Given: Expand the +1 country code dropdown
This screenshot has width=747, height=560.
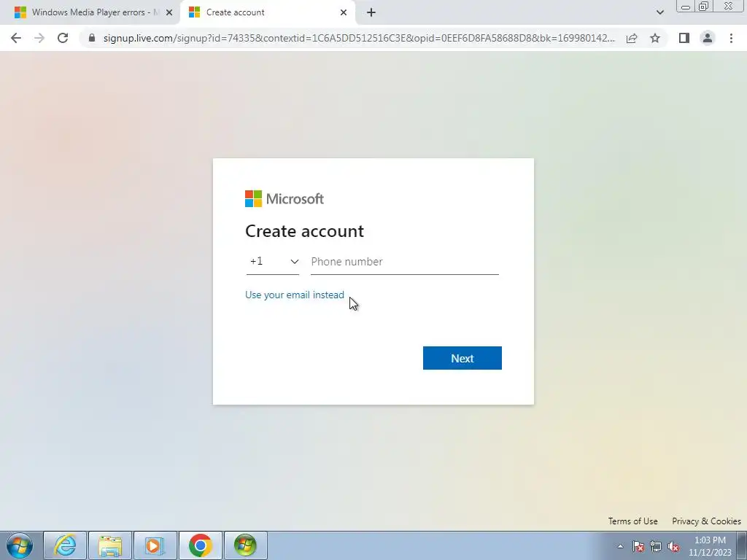Looking at the screenshot, I should tap(273, 262).
